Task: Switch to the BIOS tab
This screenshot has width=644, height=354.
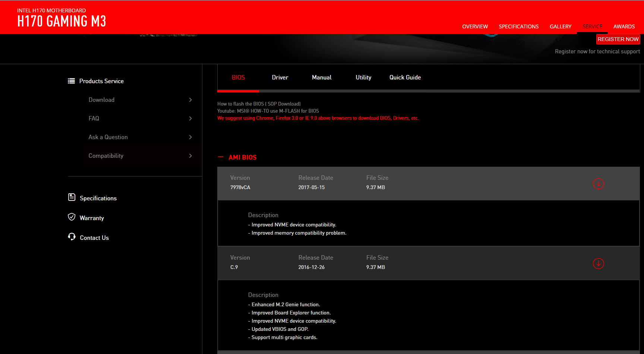Action: tap(238, 78)
